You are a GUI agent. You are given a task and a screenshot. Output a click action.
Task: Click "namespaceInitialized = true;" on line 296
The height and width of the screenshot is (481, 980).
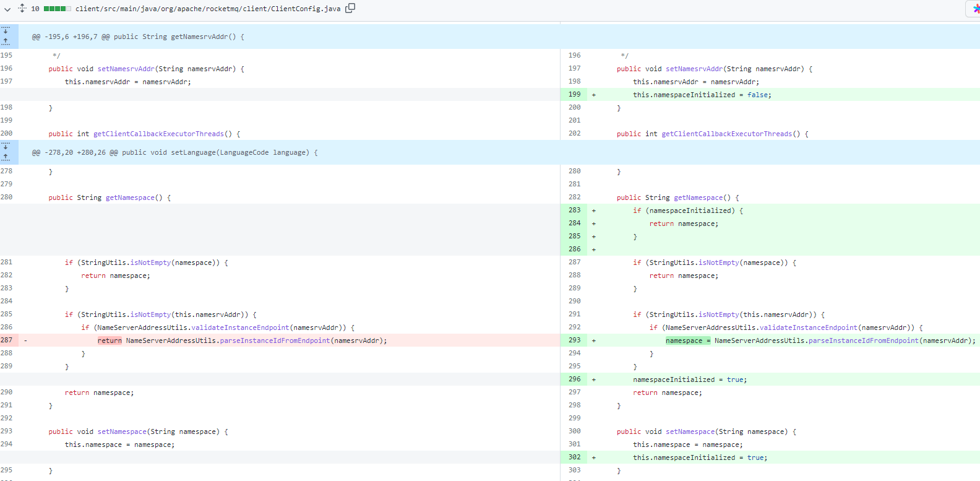pyautogui.click(x=690, y=380)
